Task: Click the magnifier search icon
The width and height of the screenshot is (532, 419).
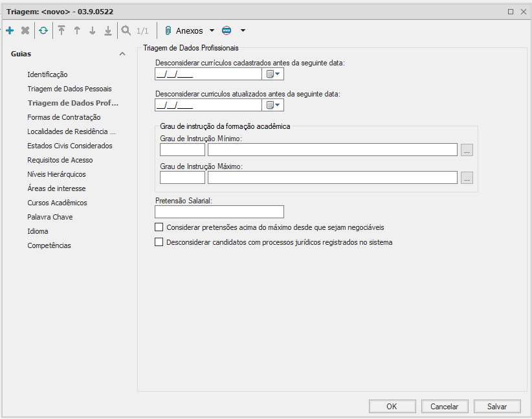Action: pos(126,30)
